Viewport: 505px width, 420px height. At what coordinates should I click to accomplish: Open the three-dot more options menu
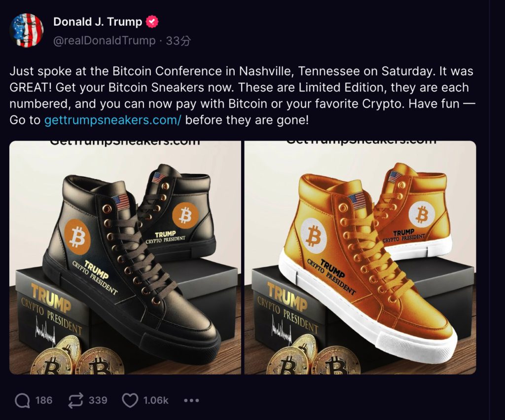click(x=191, y=400)
